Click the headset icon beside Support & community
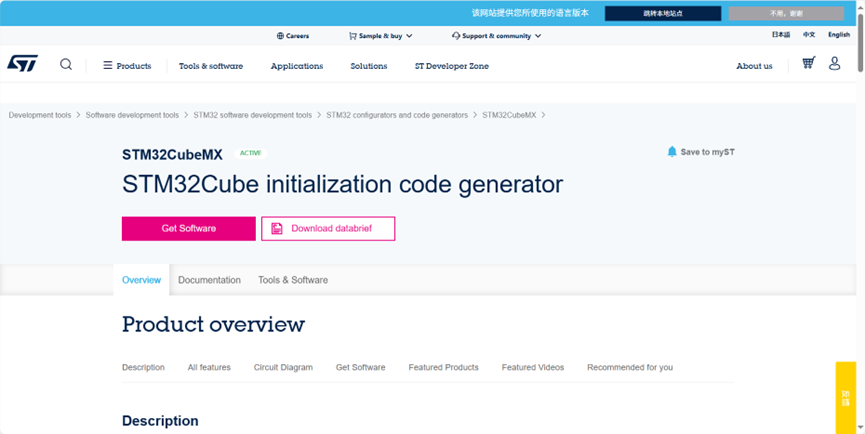865x434 pixels. click(456, 36)
